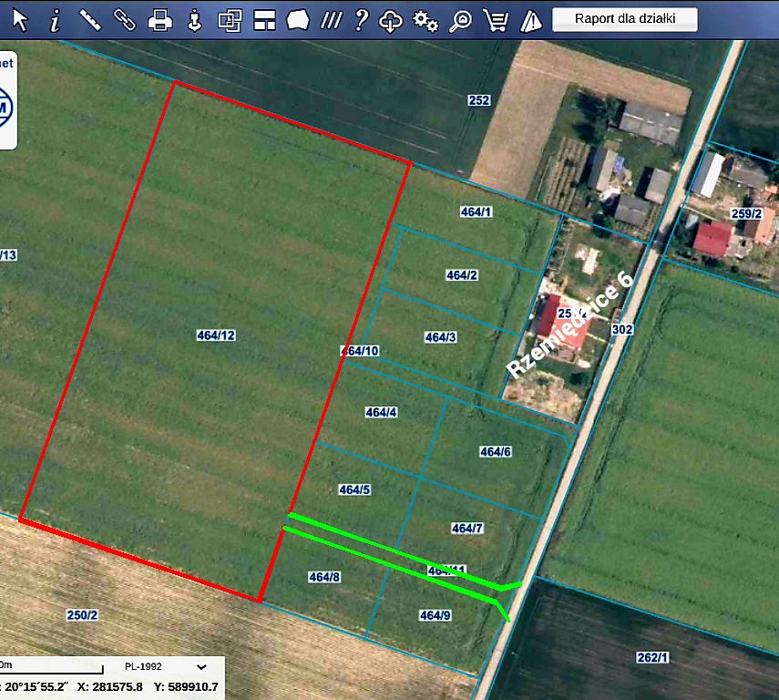Click the magnifier search icon
779x700 pixels.
click(460, 21)
